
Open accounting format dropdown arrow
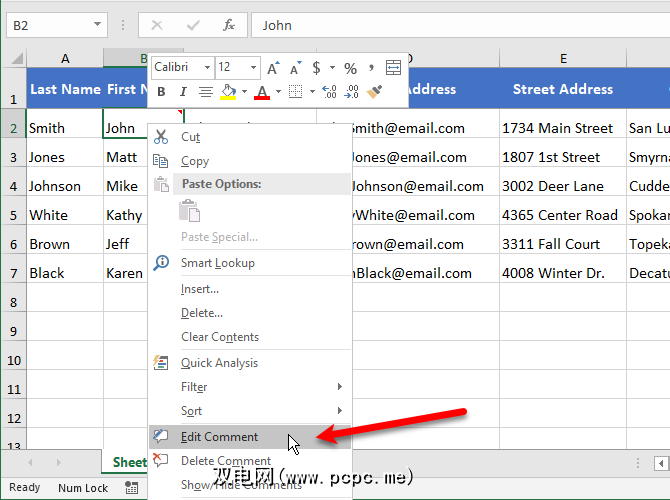point(332,68)
